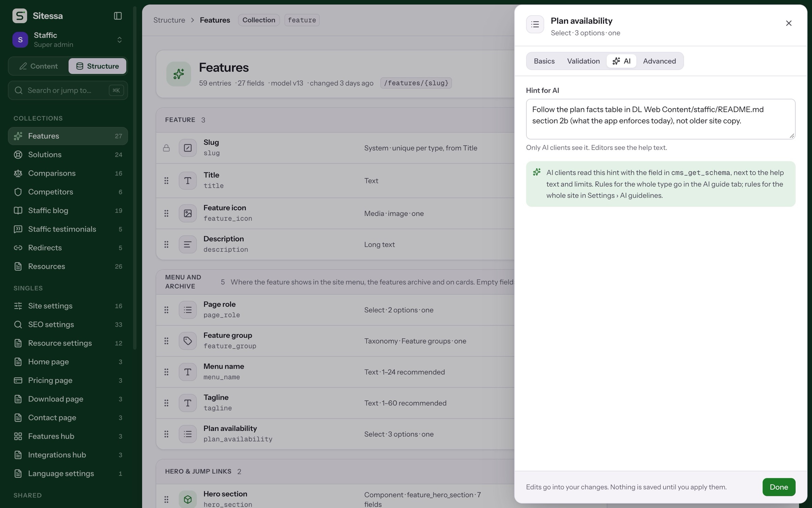Open the Download page single
812x508 pixels.
click(x=68, y=399)
